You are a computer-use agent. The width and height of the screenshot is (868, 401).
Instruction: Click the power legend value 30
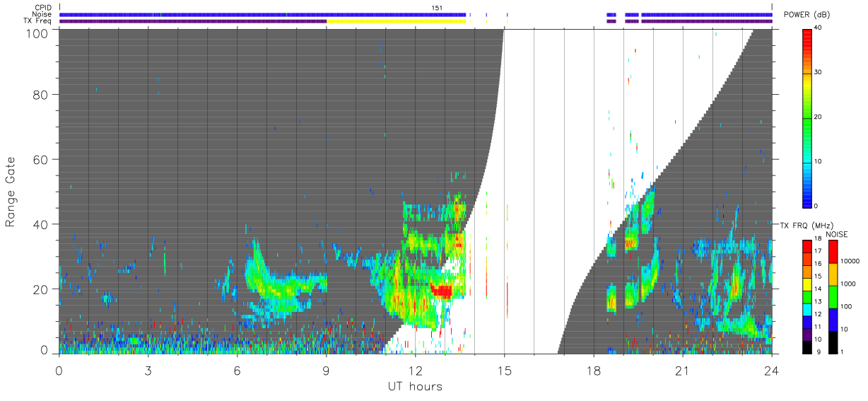click(x=819, y=72)
